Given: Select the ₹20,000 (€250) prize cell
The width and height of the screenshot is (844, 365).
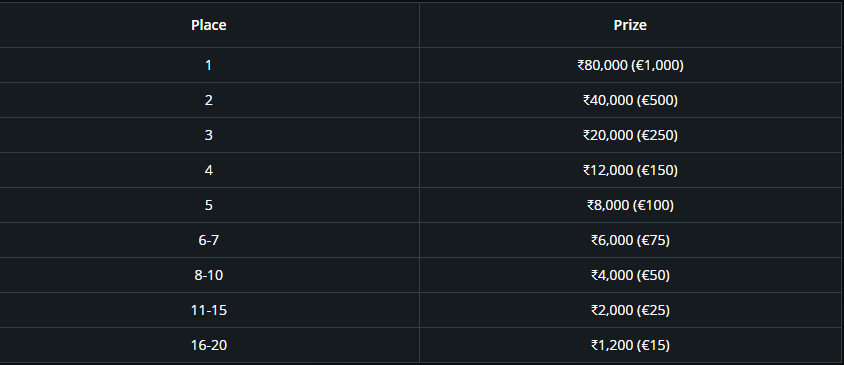Looking at the screenshot, I should coord(630,135).
